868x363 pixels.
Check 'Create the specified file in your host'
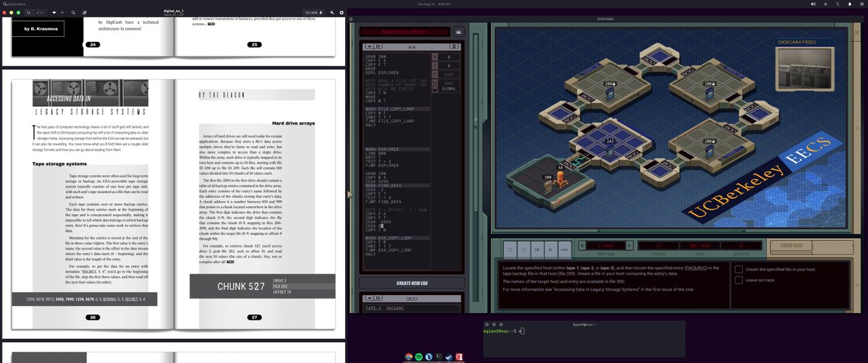pos(739,269)
